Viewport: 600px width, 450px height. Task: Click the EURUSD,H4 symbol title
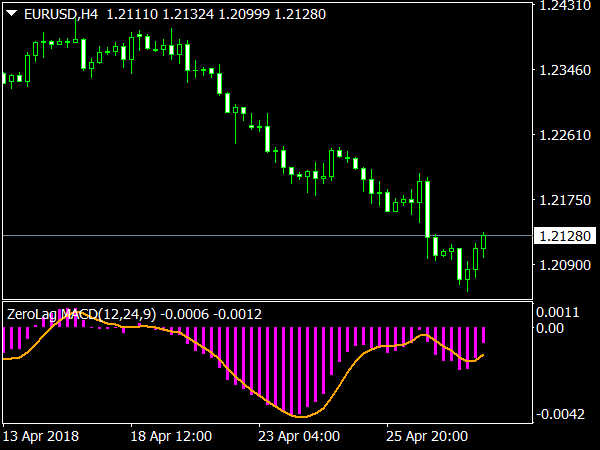pyautogui.click(x=61, y=15)
